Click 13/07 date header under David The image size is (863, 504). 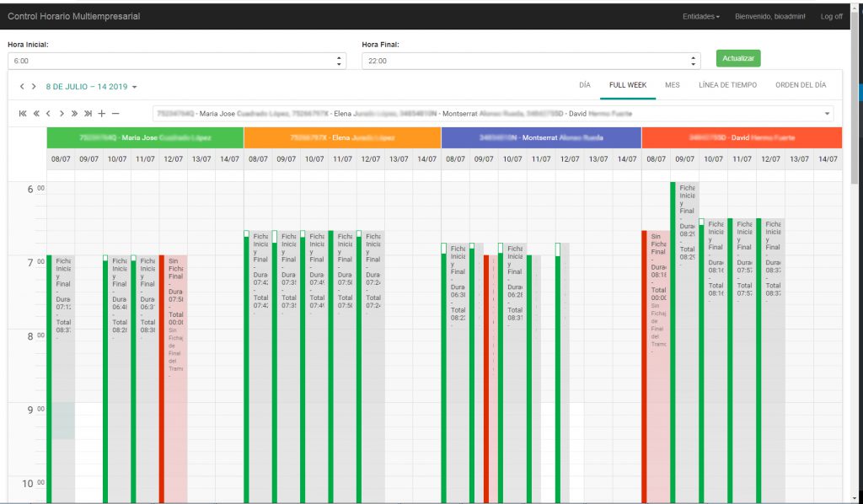(799, 159)
